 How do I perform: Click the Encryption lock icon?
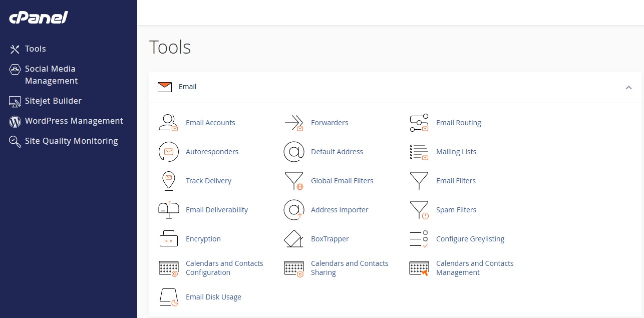click(x=169, y=239)
